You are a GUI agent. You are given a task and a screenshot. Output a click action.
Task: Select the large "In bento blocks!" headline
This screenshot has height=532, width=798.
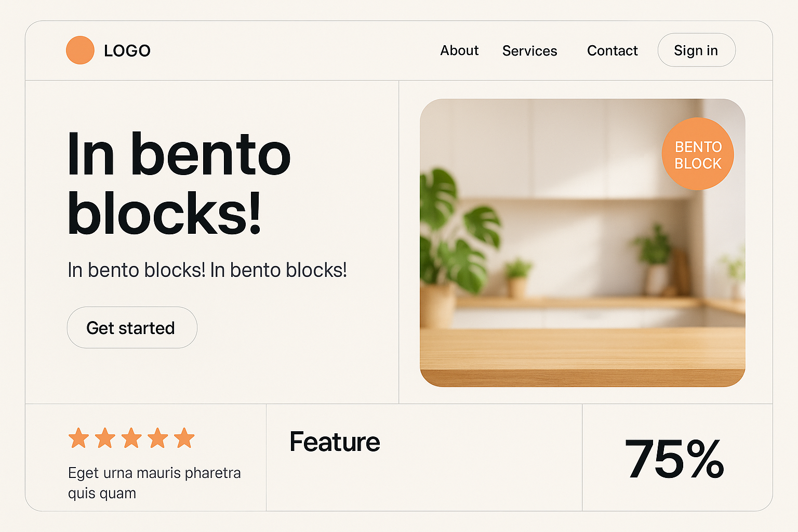tap(179, 184)
